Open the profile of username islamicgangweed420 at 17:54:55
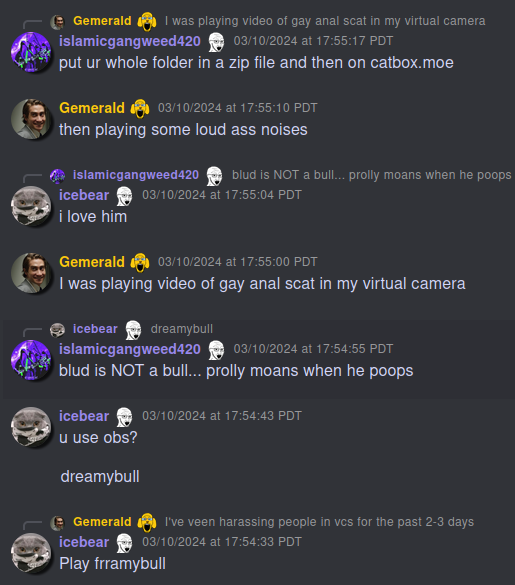Viewport: 515px width, 585px height. coord(129,349)
